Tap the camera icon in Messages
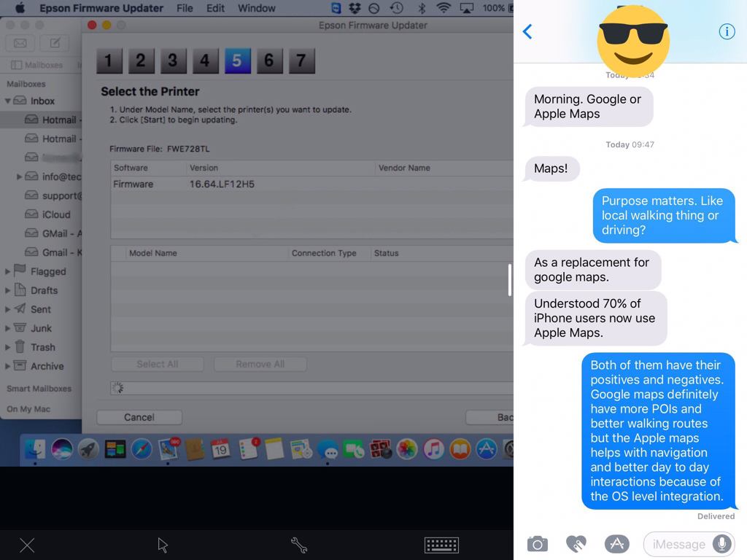The width and height of the screenshot is (747, 560). pyautogui.click(x=538, y=544)
